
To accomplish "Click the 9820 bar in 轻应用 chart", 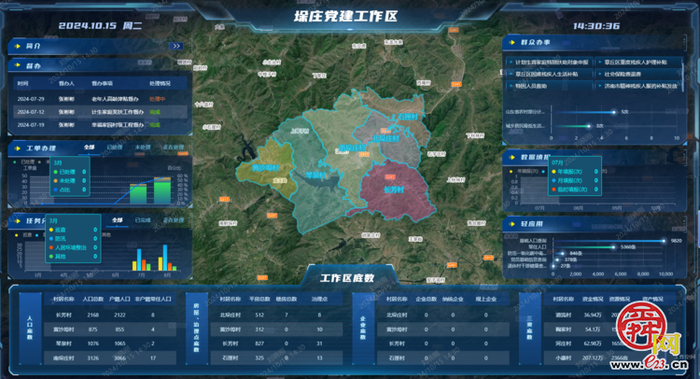I will 608,241.
